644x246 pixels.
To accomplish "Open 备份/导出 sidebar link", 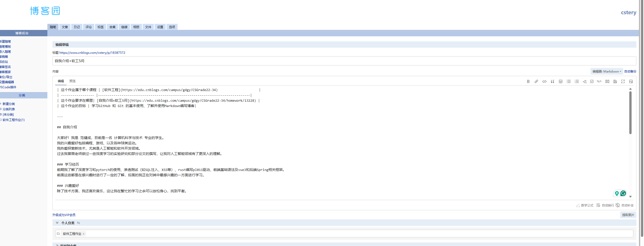I will coord(6,77).
